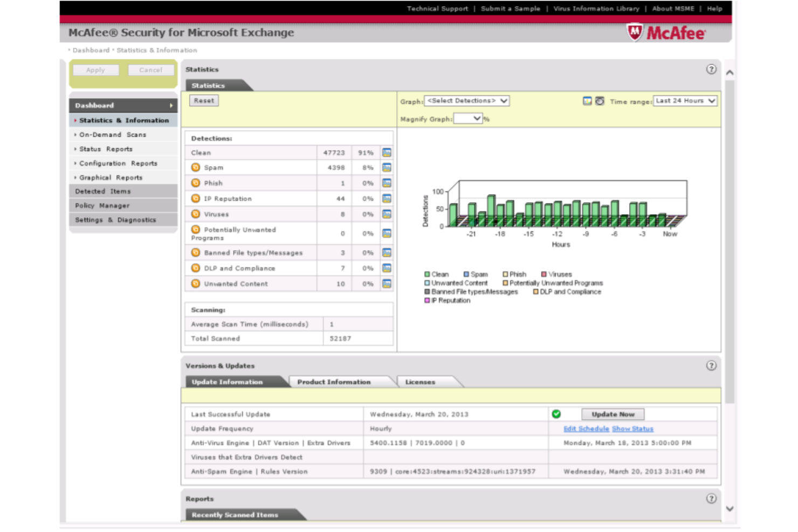This screenshot has height=532, width=798.
Task: Open graph icon for Clean row
Action: 387,153
